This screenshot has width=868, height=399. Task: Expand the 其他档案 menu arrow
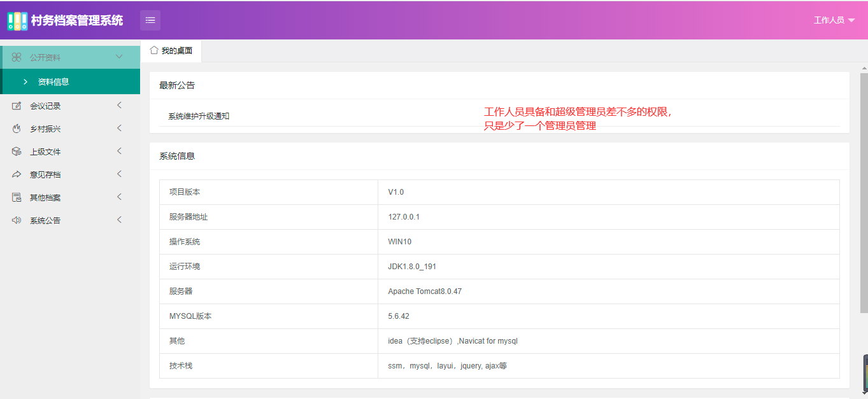[x=119, y=197]
